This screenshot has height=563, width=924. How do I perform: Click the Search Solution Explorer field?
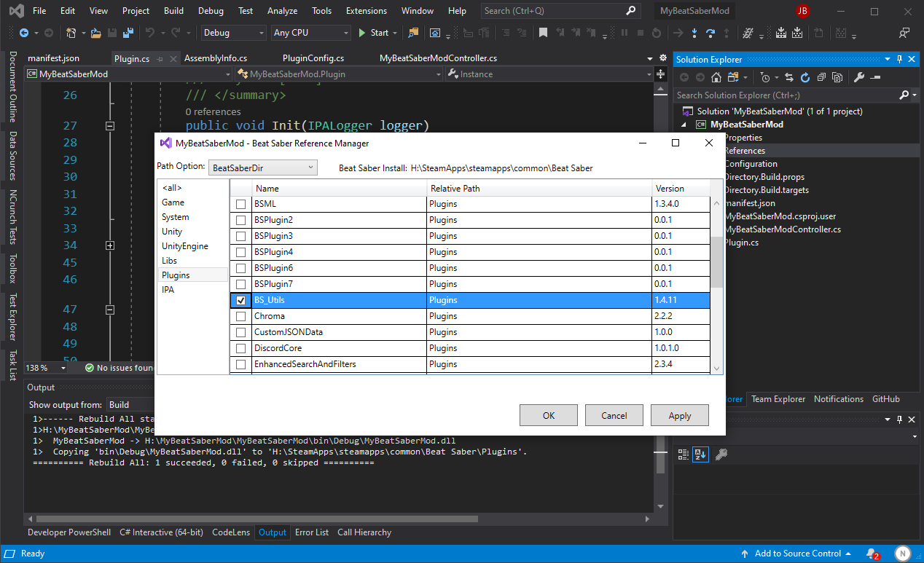(x=787, y=95)
